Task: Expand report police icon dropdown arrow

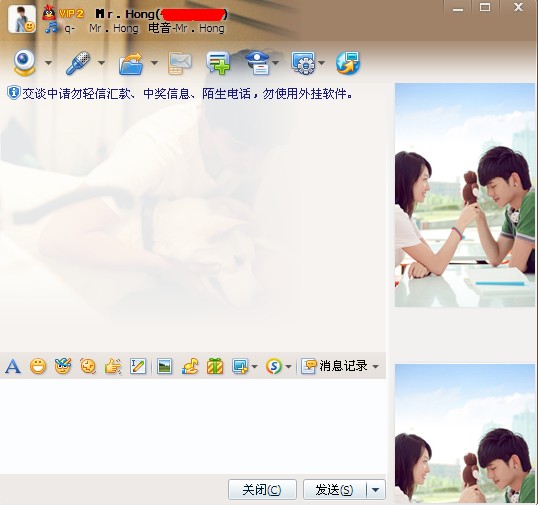Action: pos(276,63)
